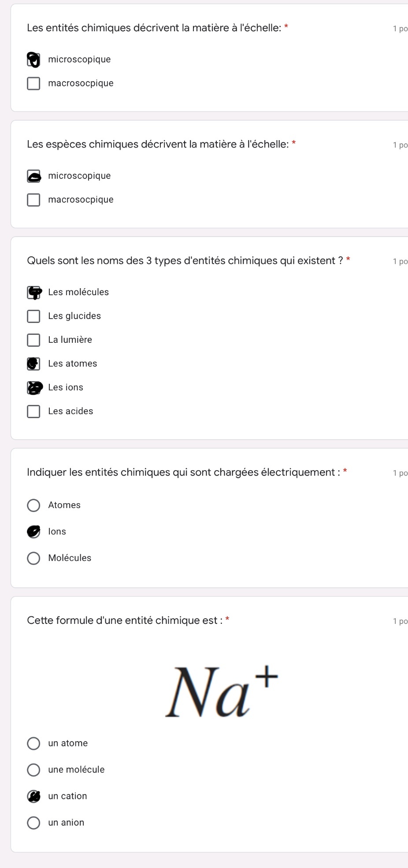Viewport: 408px width, 868px height.
Task: Check the "Les glucides" option
Action: click(33, 316)
